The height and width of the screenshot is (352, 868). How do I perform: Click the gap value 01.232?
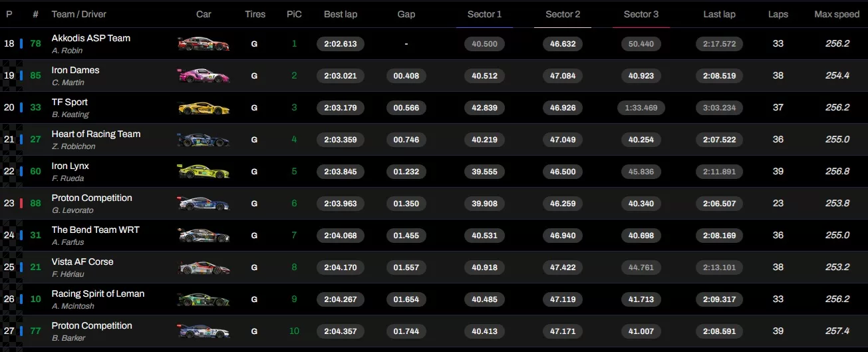tap(406, 172)
